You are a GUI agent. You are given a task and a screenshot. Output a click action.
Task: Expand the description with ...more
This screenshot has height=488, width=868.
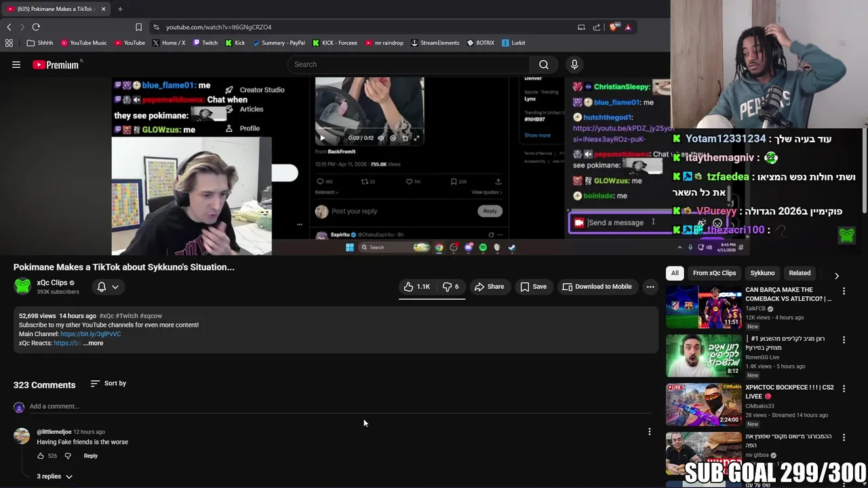click(94, 343)
